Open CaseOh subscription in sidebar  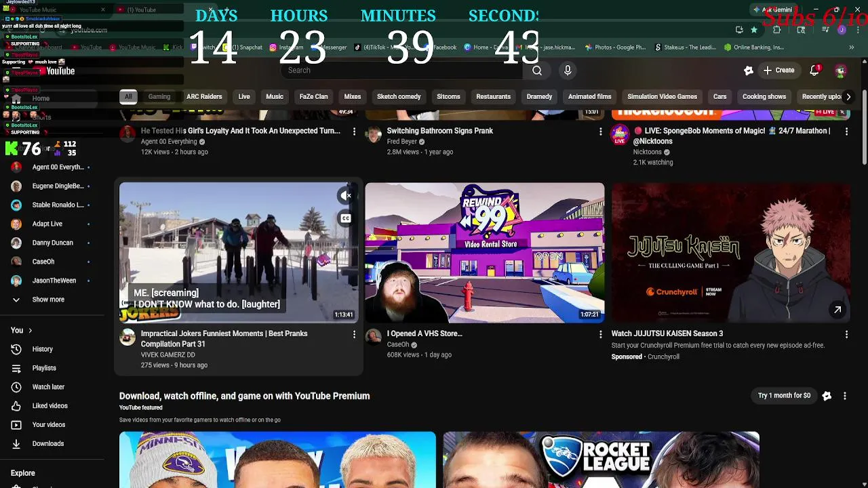pos(52,262)
